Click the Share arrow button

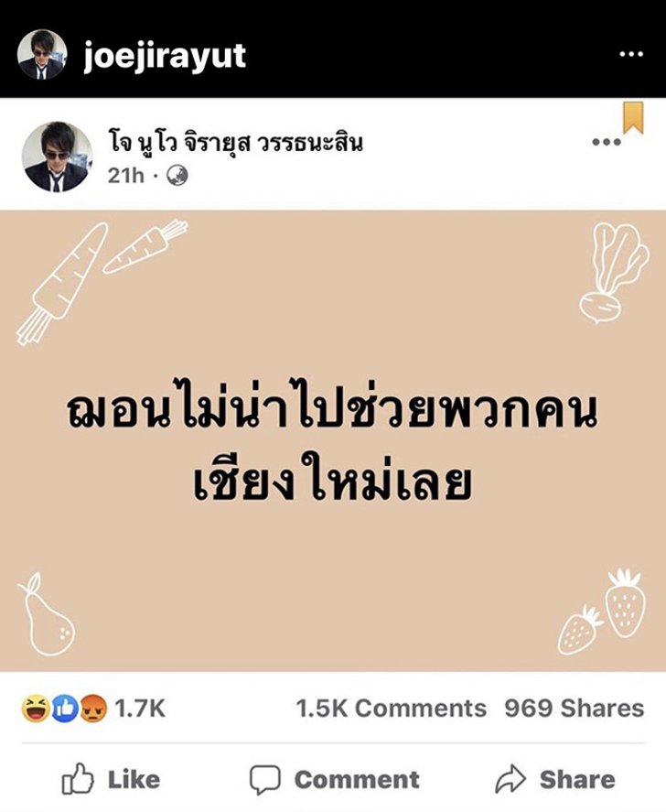tap(555, 779)
